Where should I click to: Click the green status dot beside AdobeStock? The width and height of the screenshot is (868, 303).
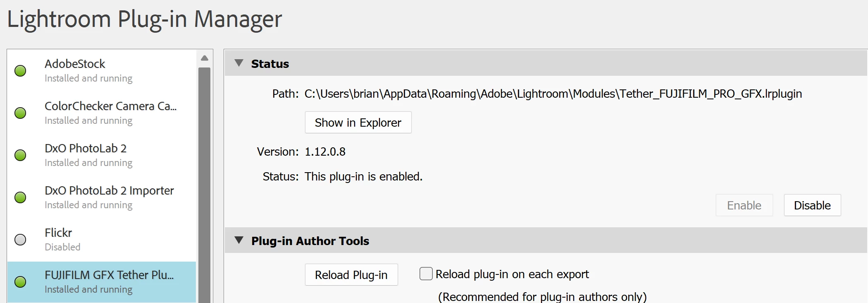(x=20, y=71)
